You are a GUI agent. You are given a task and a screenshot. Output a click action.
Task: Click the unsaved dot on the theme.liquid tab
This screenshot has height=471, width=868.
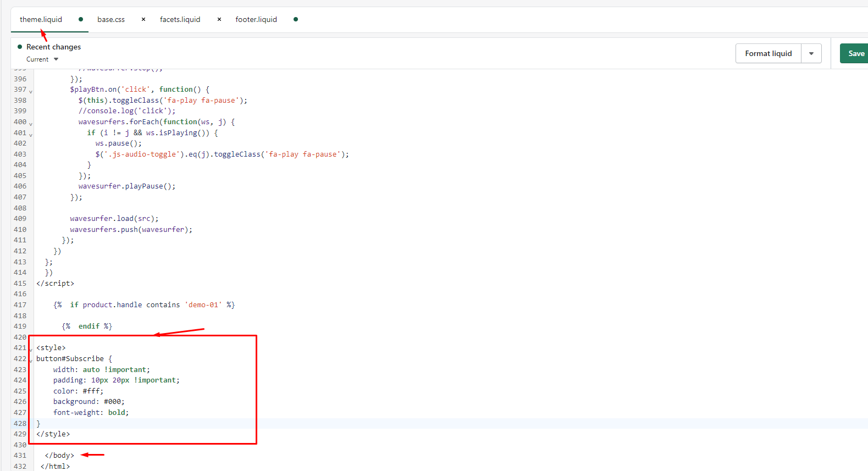pos(81,19)
